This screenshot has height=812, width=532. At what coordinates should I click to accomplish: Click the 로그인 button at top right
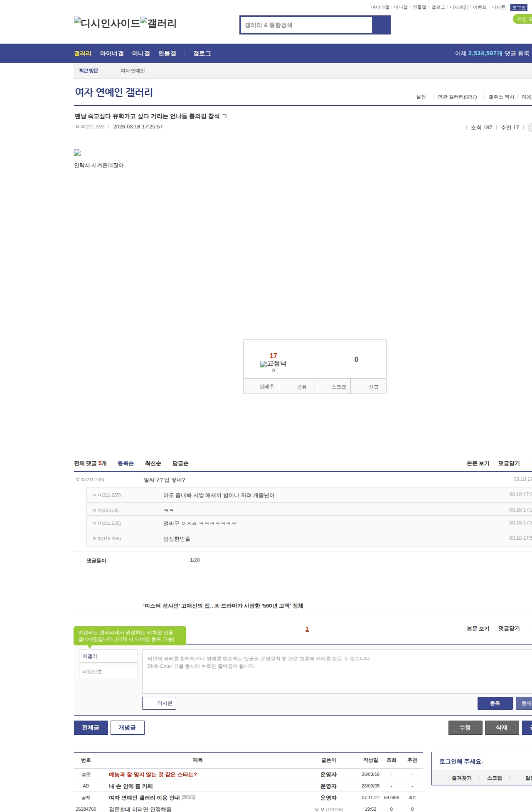519,7
